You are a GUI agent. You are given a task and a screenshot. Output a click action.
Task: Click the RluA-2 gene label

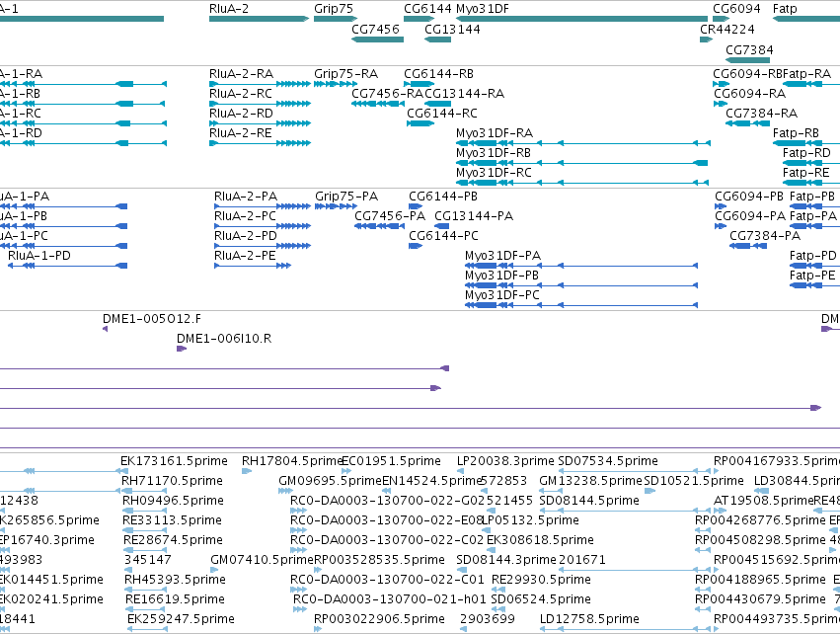[x=229, y=9]
